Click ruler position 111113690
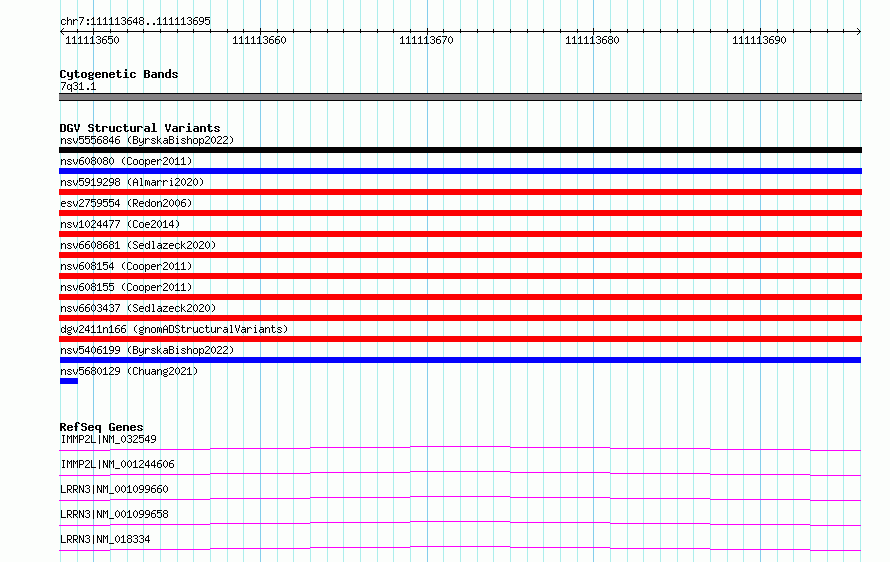 point(759,40)
